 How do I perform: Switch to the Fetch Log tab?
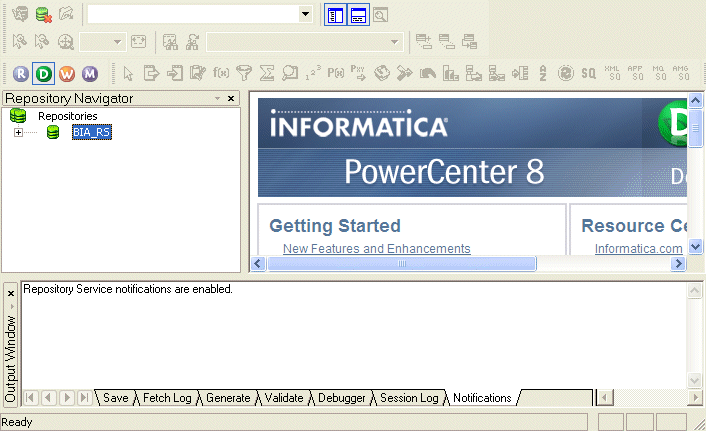point(167,398)
